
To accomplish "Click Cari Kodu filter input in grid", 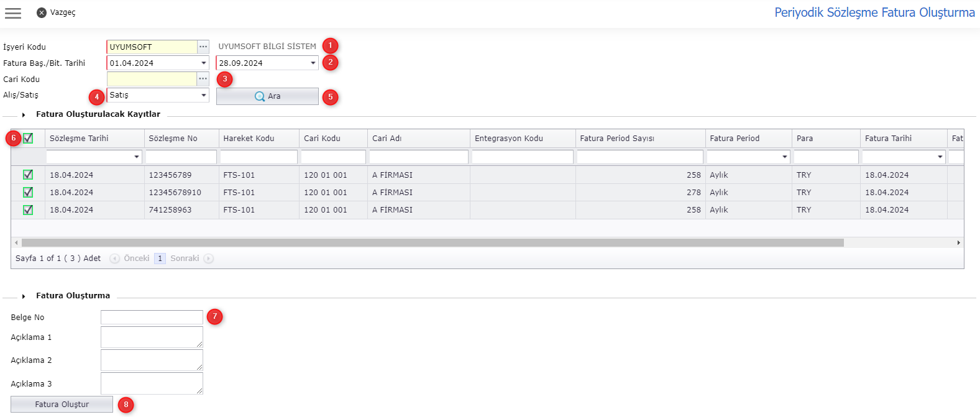I will click(x=334, y=157).
